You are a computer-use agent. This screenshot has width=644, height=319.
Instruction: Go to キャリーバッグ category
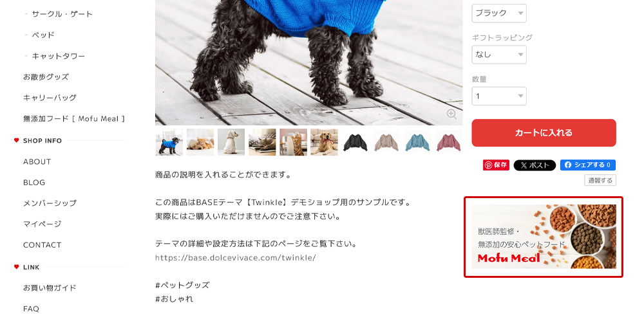pyautogui.click(x=50, y=98)
